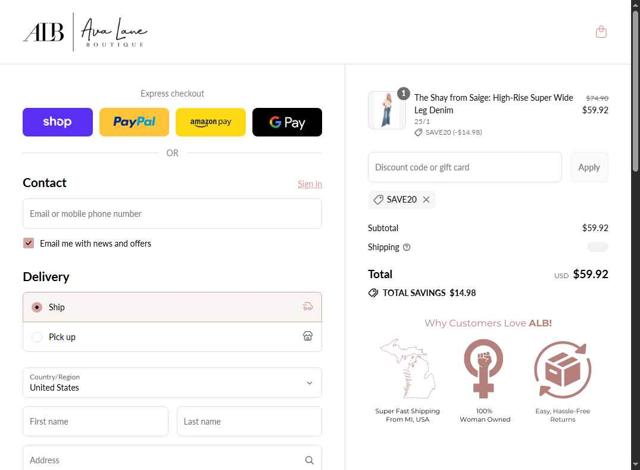Remove the SAVE20 discount code

coord(426,200)
